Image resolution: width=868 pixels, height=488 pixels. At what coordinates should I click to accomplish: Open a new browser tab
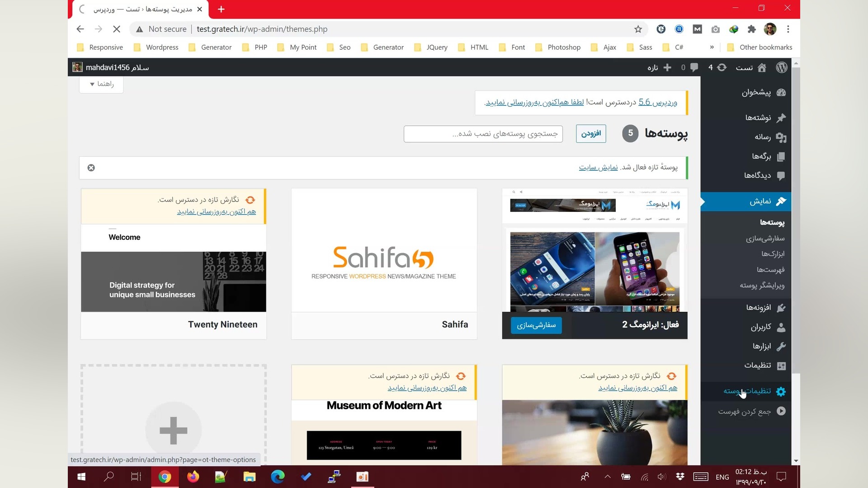(x=221, y=9)
